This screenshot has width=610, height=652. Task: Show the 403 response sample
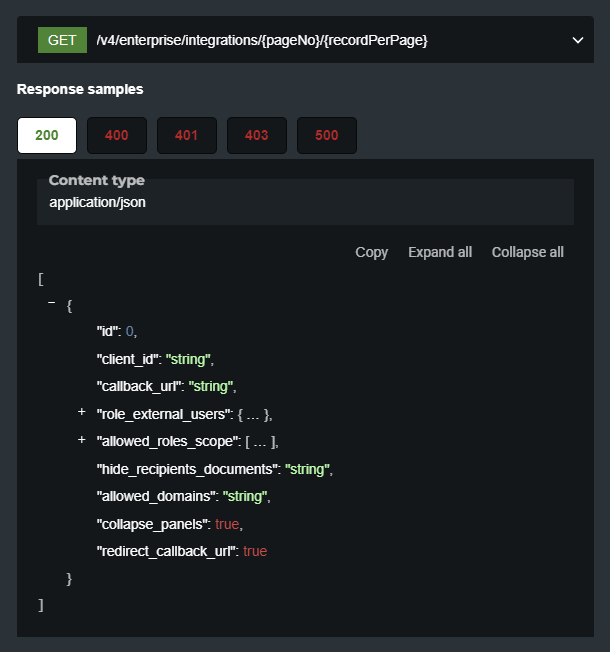click(257, 135)
